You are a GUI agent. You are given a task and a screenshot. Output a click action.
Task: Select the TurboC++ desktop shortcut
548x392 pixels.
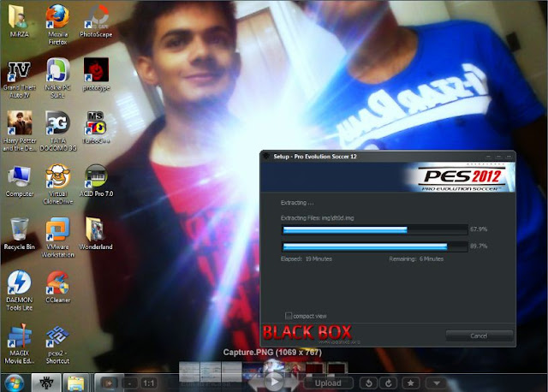[96, 128]
